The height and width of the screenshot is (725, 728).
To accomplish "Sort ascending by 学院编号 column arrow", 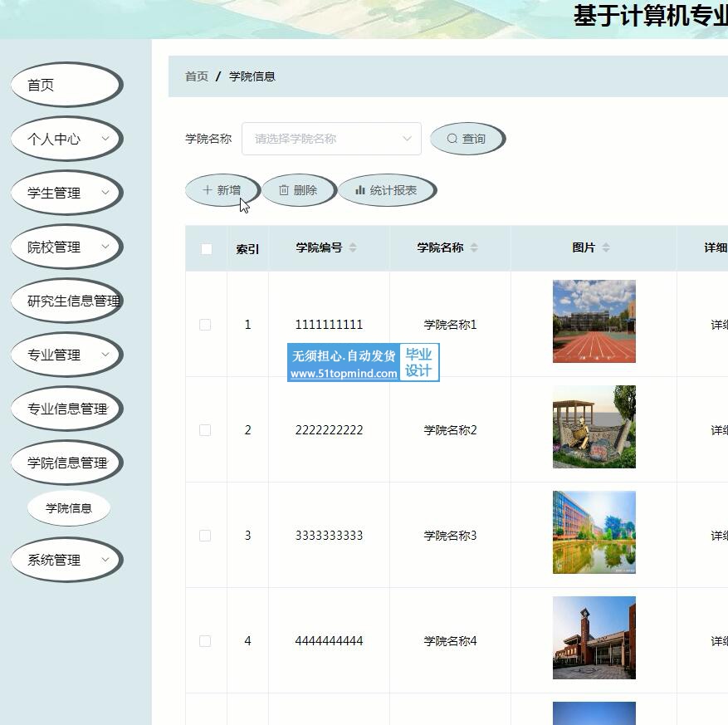I will click(x=353, y=245).
